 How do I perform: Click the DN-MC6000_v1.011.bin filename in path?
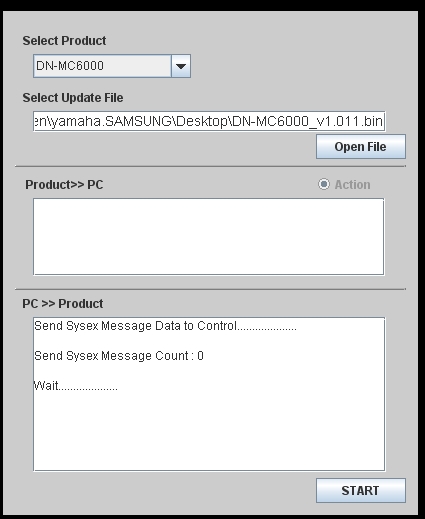click(x=307, y=121)
